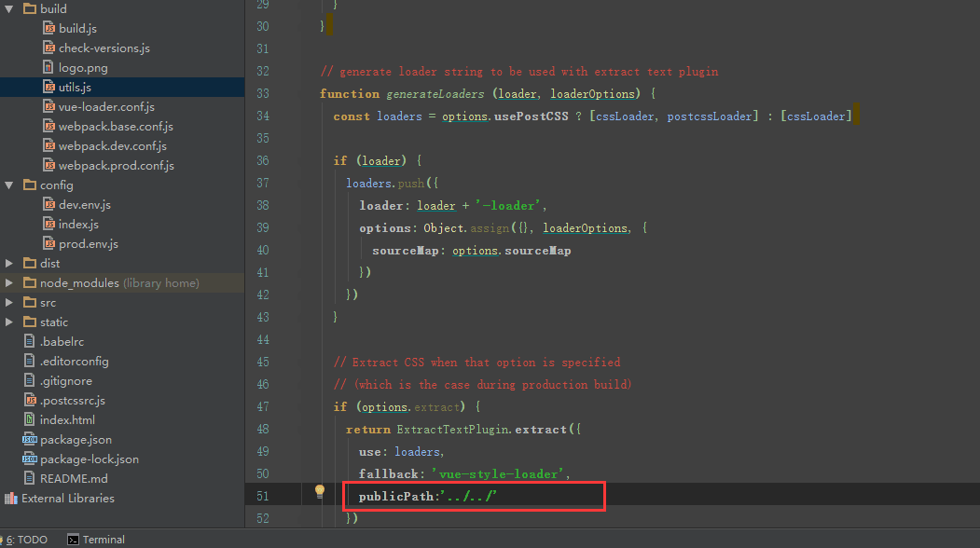This screenshot has width=980, height=548.
Task: Click the Terminal tool window icon
Action: pyautogui.click(x=73, y=540)
